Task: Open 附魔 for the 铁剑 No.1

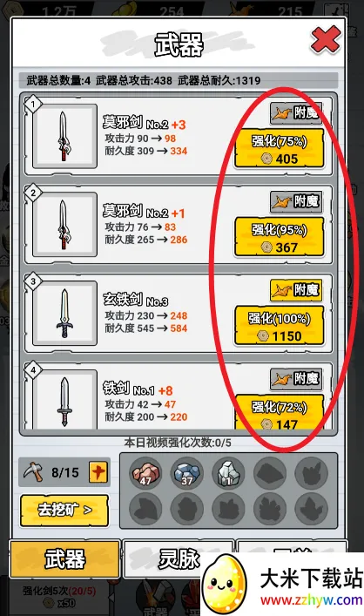Action: point(296,379)
